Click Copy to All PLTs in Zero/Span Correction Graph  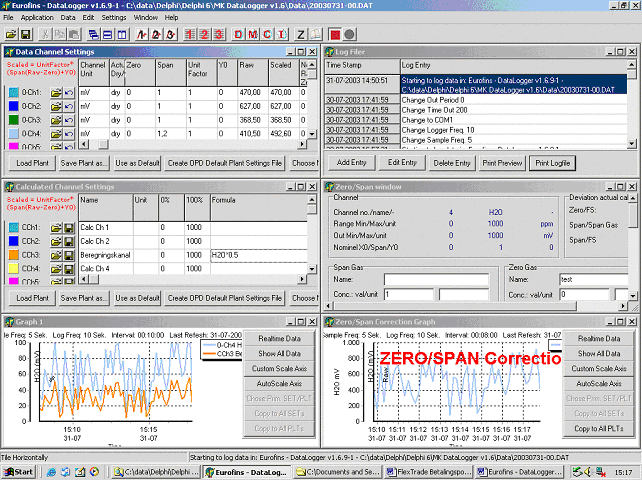(599, 428)
